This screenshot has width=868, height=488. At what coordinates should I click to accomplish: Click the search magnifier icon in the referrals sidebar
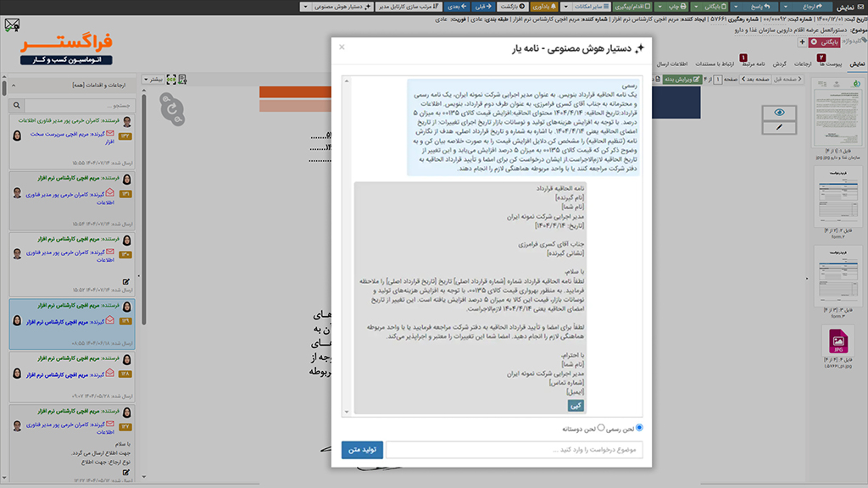17,105
